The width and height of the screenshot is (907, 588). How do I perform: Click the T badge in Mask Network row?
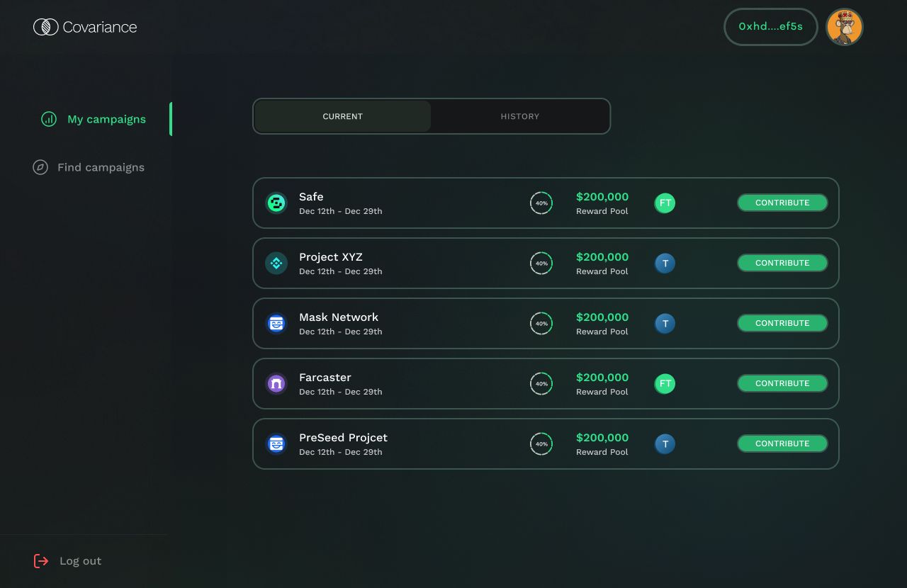click(x=665, y=323)
